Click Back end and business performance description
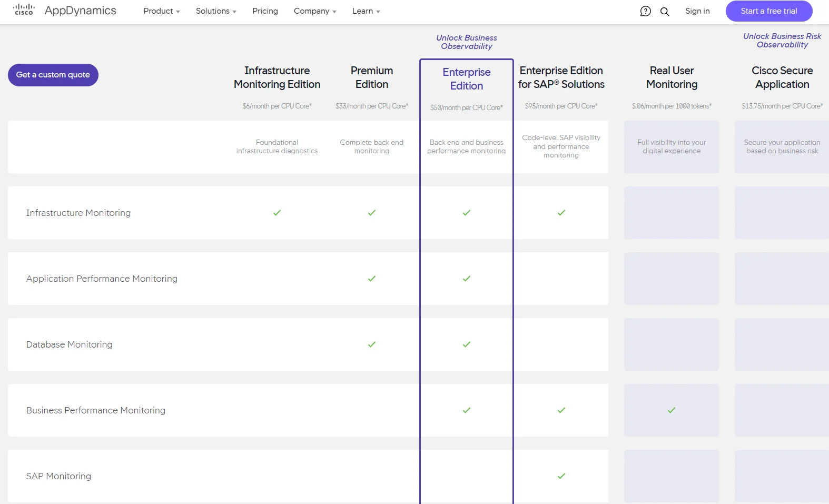Screen dimensions: 829x504 pos(467,146)
